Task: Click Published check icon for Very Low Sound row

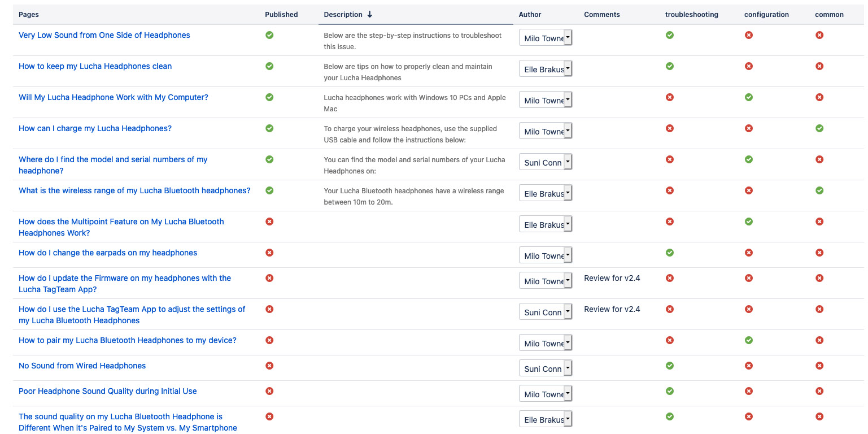Action: click(x=269, y=35)
